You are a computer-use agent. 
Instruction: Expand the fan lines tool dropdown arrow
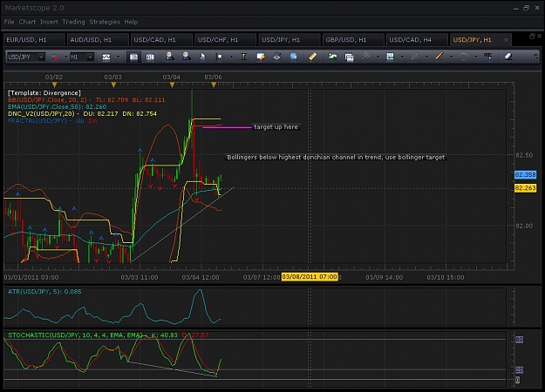click(426, 57)
